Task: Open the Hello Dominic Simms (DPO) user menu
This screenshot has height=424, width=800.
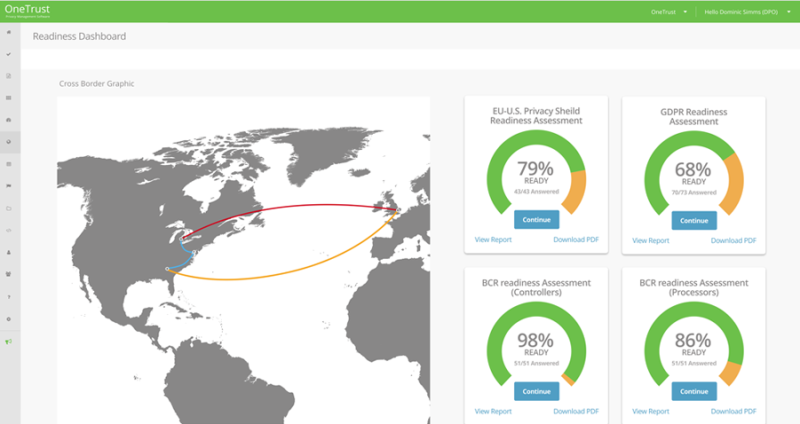Action: 747,12
